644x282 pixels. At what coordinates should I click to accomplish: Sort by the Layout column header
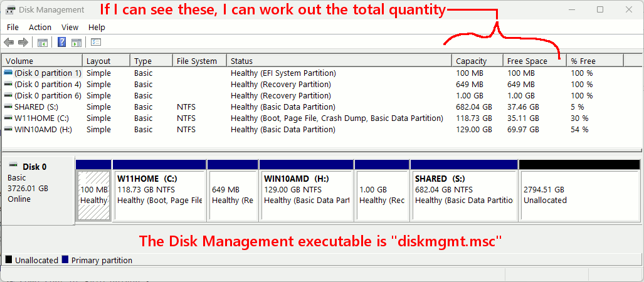click(x=107, y=61)
